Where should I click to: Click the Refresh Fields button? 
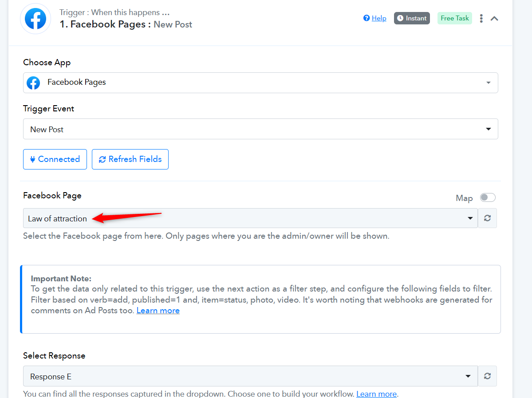[x=130, y=159]
